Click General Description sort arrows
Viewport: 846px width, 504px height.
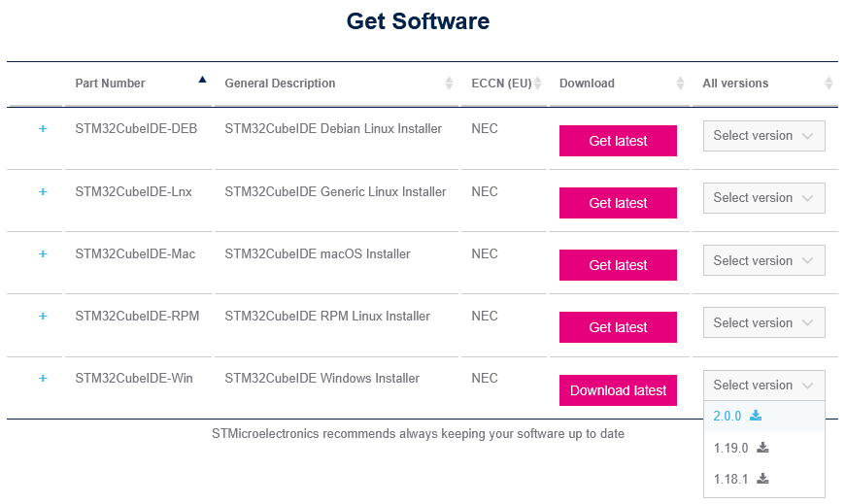pyautogui.click(x=449, y=84)
